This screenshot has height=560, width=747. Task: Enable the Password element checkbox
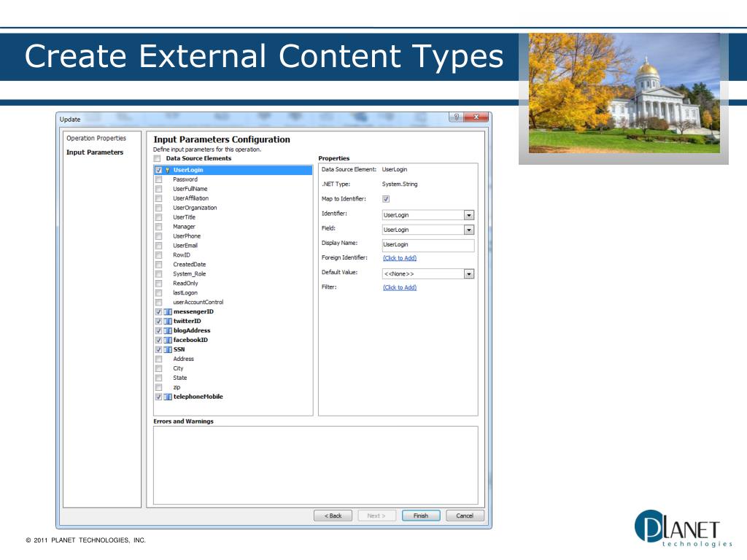pyautogui.click(x=158, y=179)
